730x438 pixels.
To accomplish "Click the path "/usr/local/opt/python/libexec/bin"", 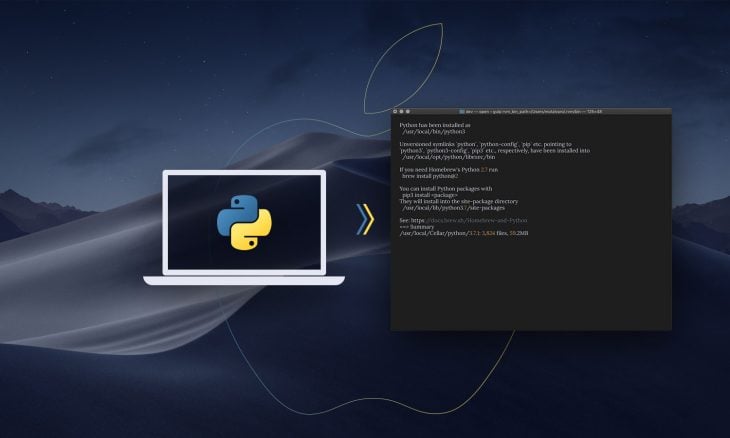I will [449, 157].
